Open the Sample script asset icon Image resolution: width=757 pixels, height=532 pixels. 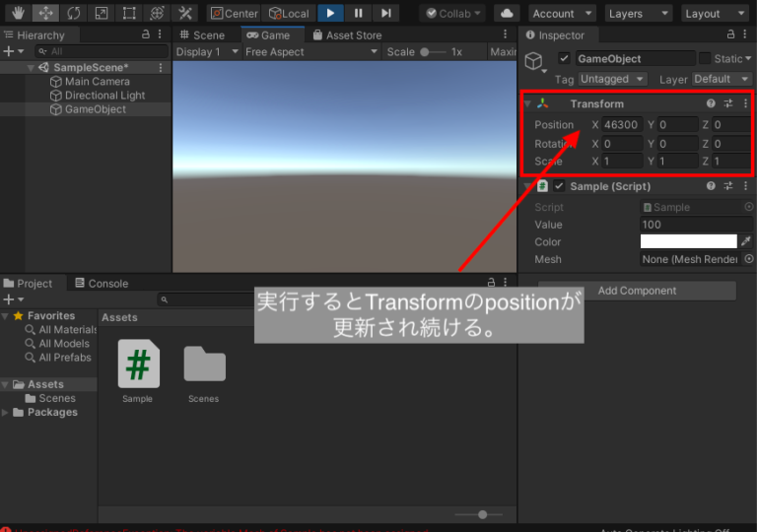[x=139, y=364]
